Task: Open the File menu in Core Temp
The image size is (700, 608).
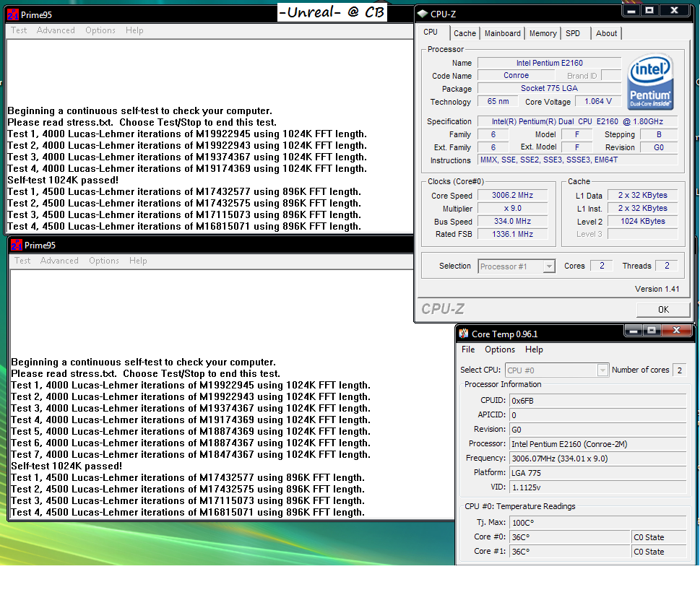Action: (468, 349)
